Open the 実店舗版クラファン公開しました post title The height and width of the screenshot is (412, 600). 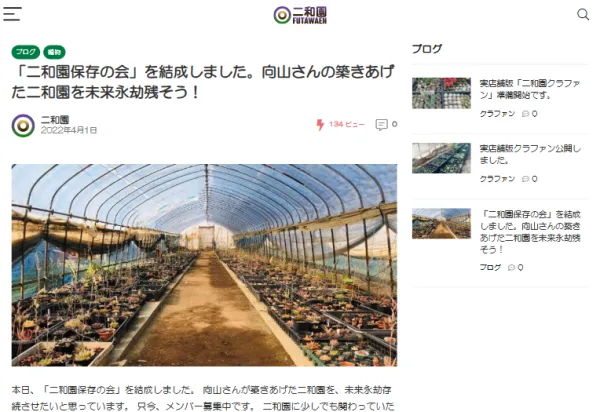[530, 154]
